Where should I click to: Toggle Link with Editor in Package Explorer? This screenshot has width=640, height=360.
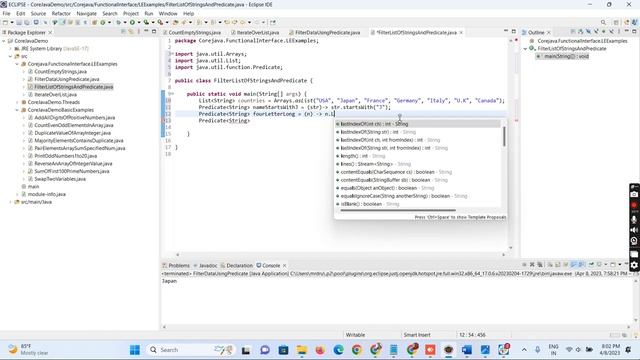tap(131, 32)
